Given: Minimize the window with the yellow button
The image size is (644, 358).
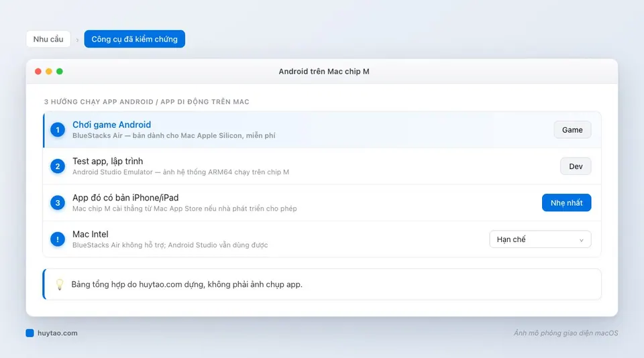Looking at the screenshot, I should (49, 72).
